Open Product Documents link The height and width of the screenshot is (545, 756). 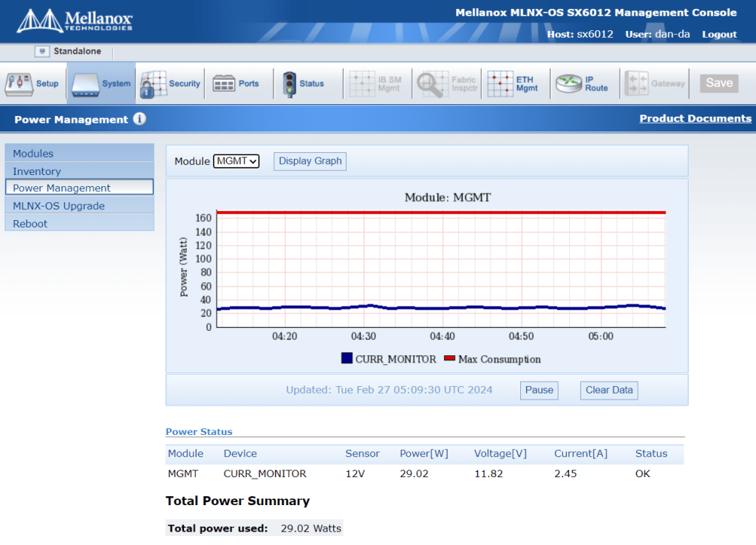(695, 118)
